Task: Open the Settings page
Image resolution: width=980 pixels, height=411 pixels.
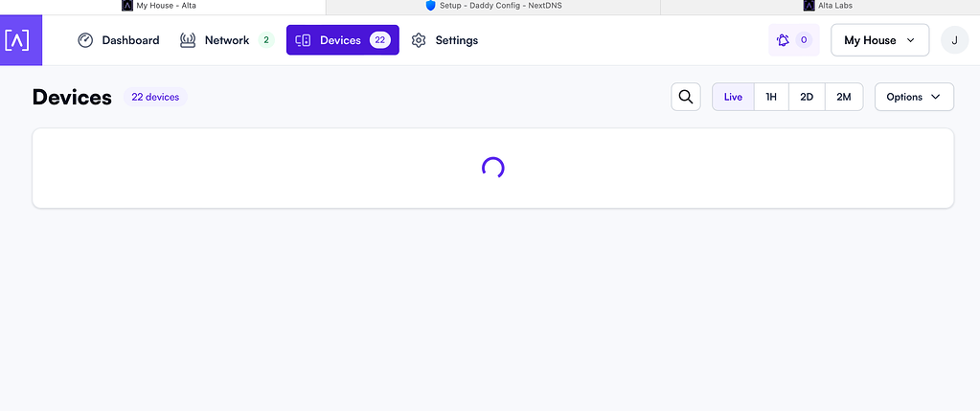Action: [x=444, y=40]
